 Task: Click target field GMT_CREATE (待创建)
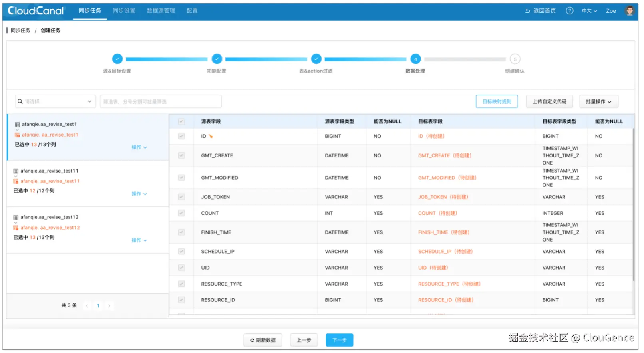coord(445,156)
